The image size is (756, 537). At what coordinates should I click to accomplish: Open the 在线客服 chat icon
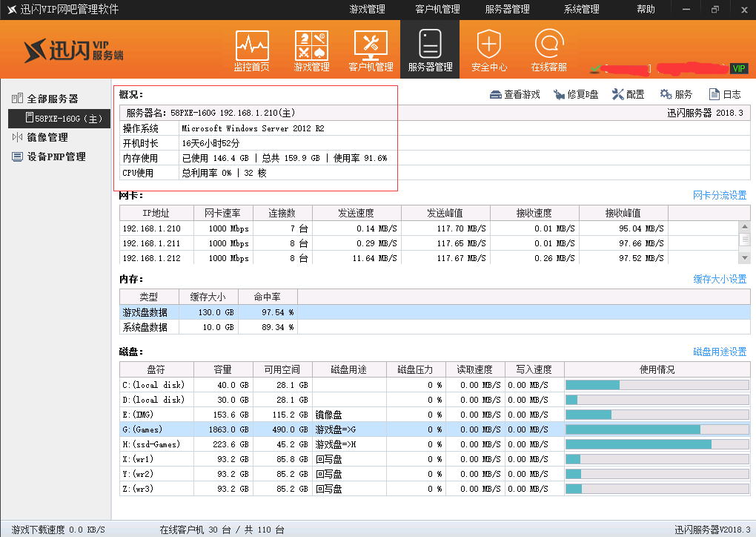click(548, 50)
